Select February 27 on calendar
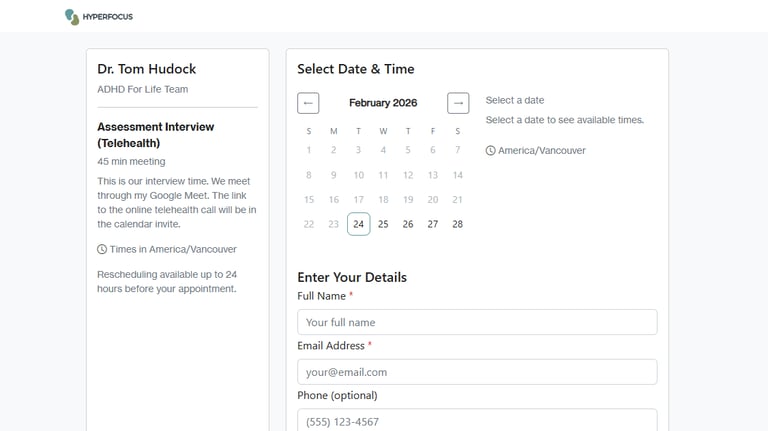 (x=433, y=224)
